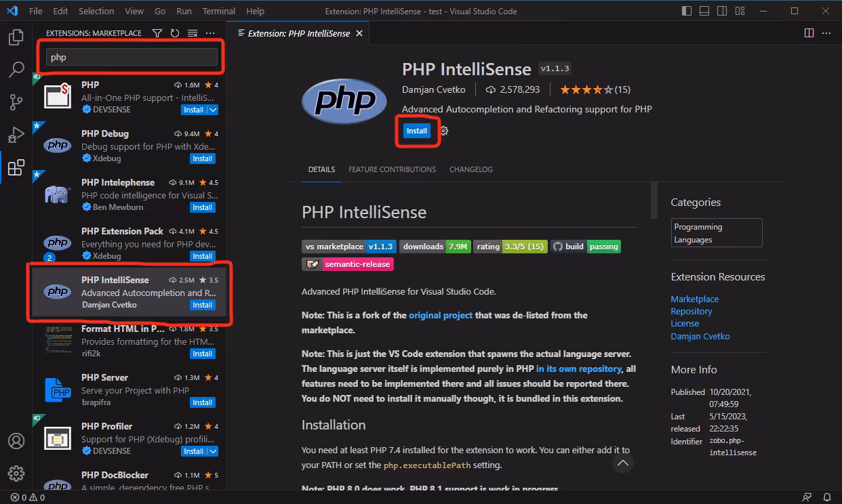Open the Marketplace resource link

click(694, 299)
